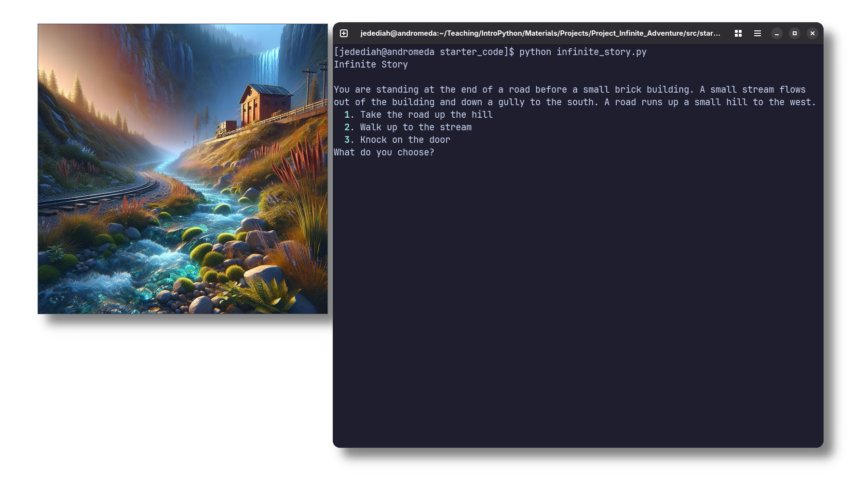Click the story description paragraph text
868x498 pixels.
pos(575,96)
